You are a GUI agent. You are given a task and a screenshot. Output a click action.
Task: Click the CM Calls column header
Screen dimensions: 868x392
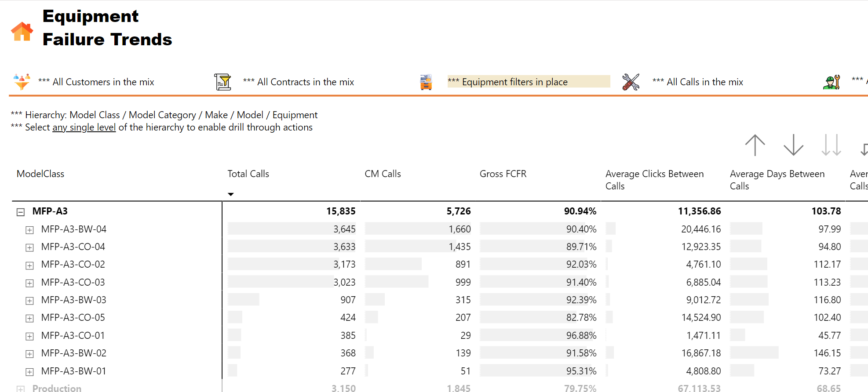coord(383,174)
